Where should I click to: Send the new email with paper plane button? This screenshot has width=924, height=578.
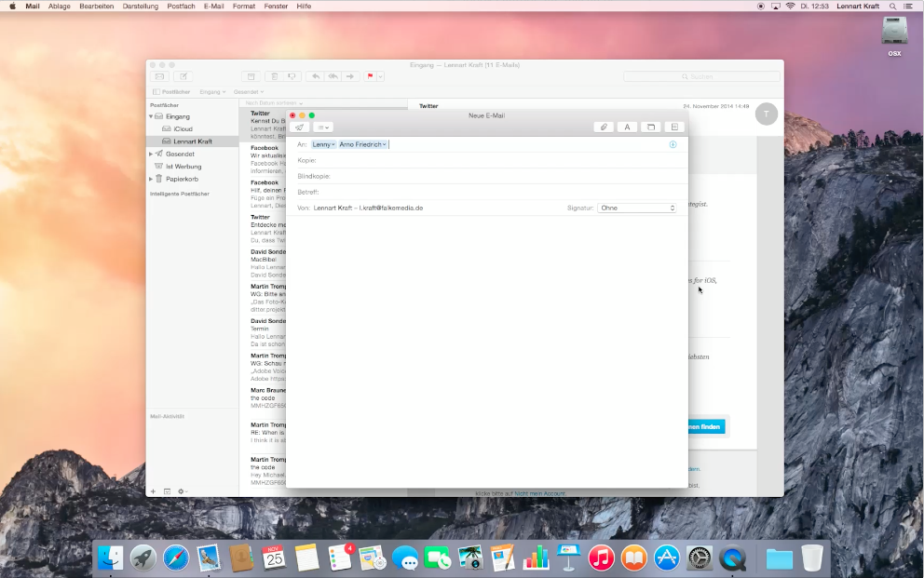[x=299, y=128]
